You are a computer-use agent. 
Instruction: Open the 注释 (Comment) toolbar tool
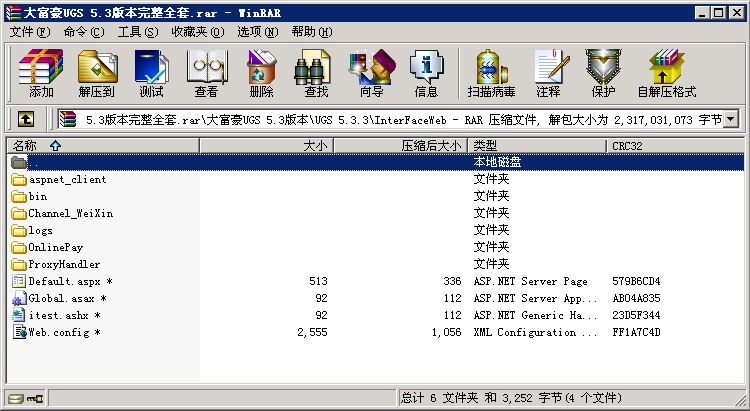548,73
